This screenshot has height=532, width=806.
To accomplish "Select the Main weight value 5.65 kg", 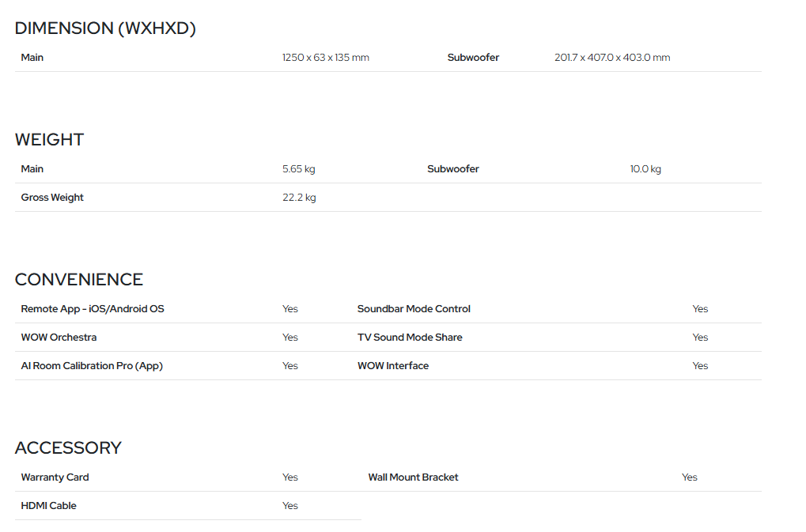I will 299,169.
